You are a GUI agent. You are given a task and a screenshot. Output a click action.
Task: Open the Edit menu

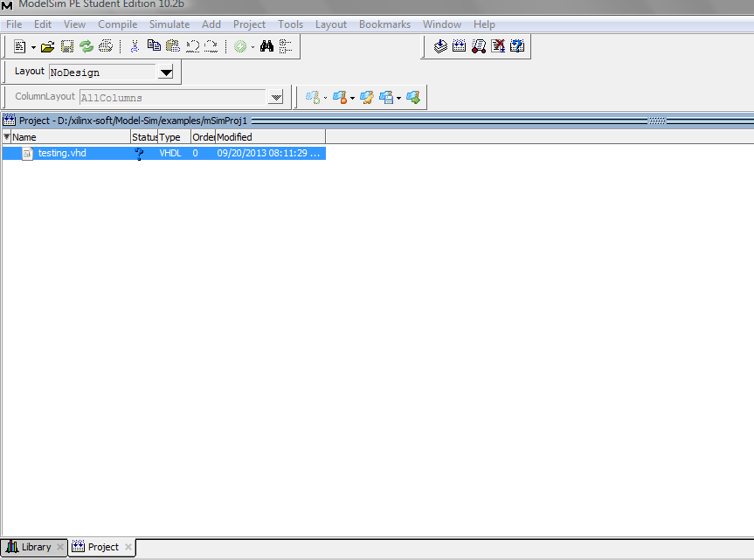(43, 24)
